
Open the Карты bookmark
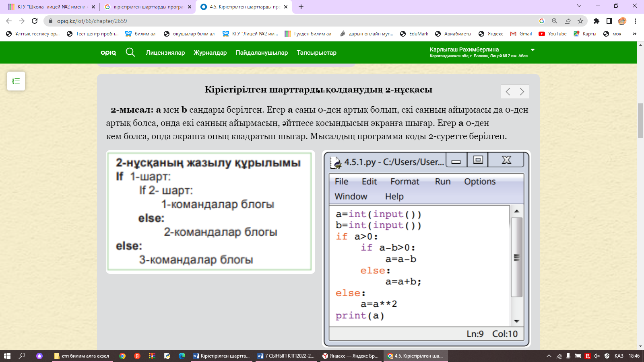(585, 34)
